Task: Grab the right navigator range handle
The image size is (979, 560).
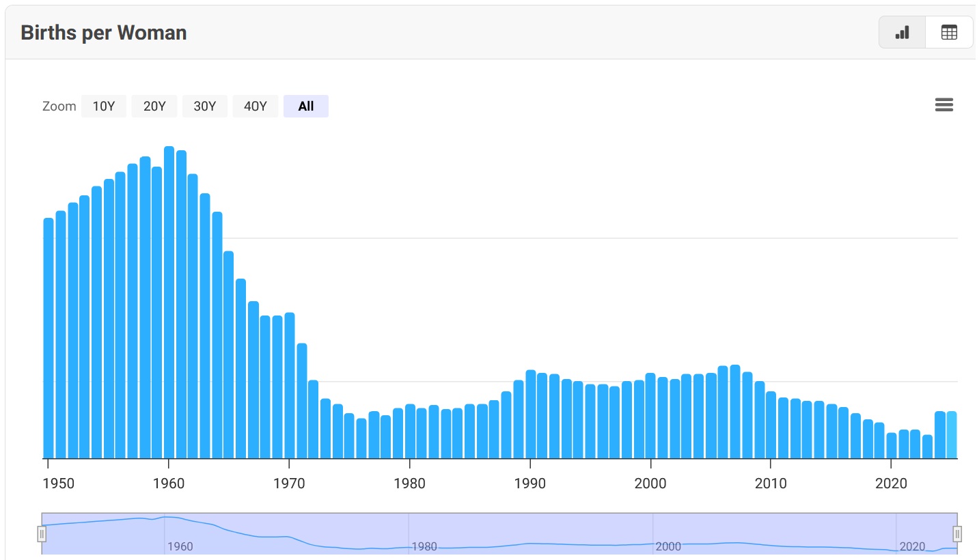Action: [957, 533]
